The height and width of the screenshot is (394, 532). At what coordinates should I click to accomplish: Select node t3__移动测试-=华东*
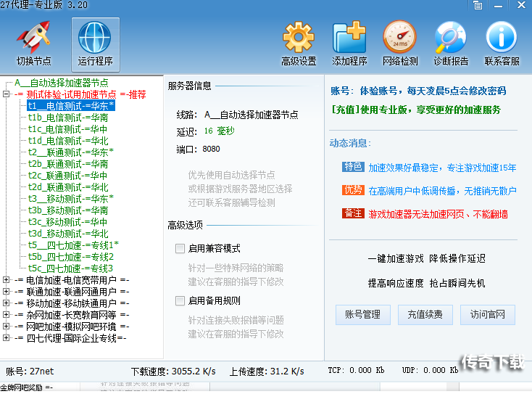pyautogui.click(x=70, y=199)
